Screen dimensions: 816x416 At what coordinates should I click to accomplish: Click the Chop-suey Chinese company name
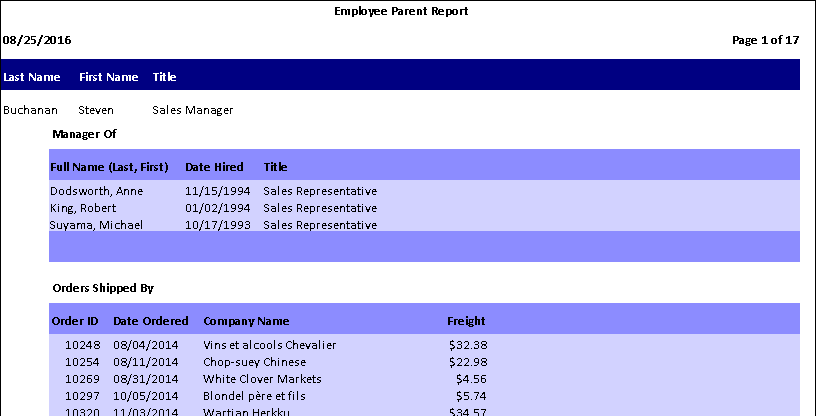[x=254, y=362]
